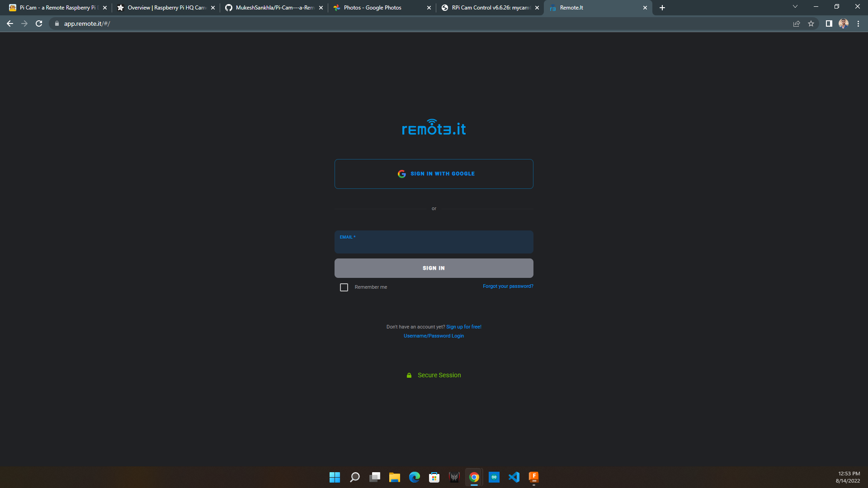Open a new tab with the plus button

click(x=662, y=8)
